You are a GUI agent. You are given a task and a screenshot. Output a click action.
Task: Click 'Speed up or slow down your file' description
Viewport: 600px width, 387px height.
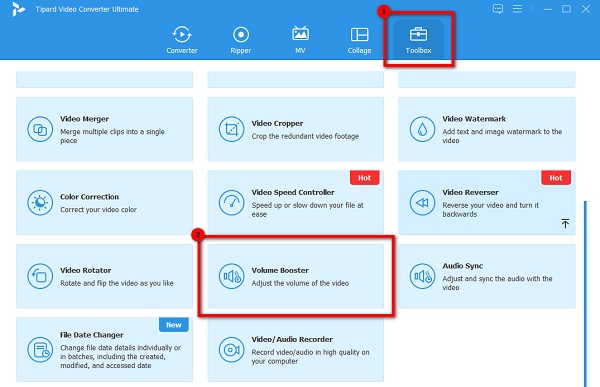click(308, 209)
